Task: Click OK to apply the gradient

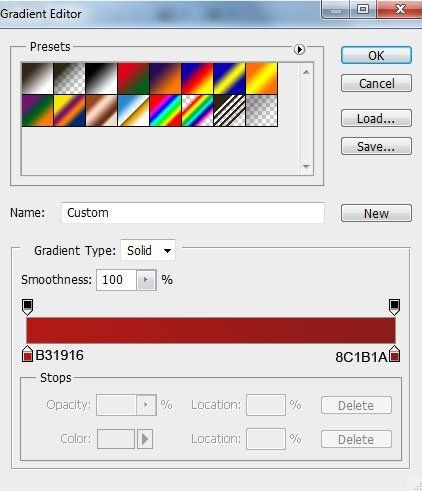Action: coord(376,55)
